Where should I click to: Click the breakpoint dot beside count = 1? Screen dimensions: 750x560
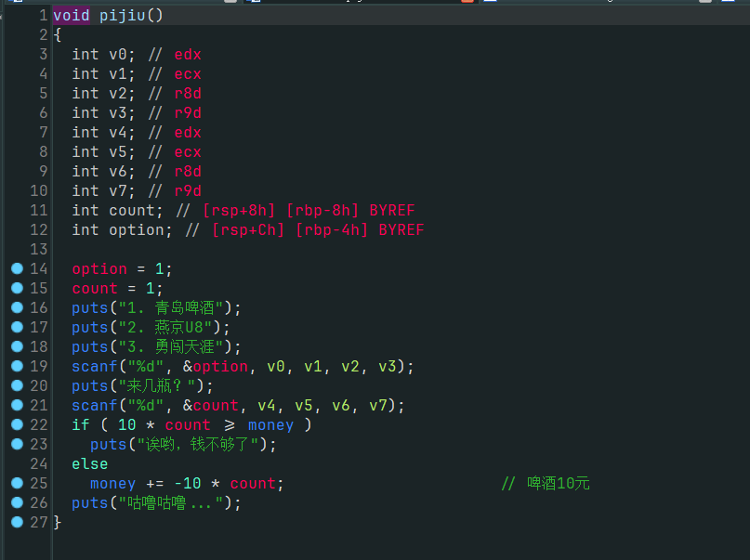[17, 288]
